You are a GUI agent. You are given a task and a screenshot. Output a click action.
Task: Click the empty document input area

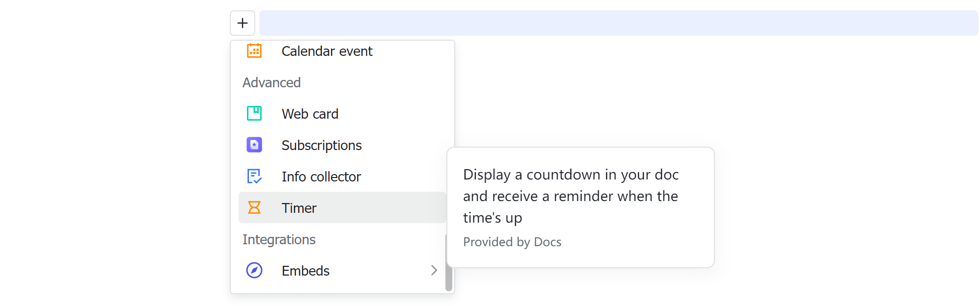point(617,23)
